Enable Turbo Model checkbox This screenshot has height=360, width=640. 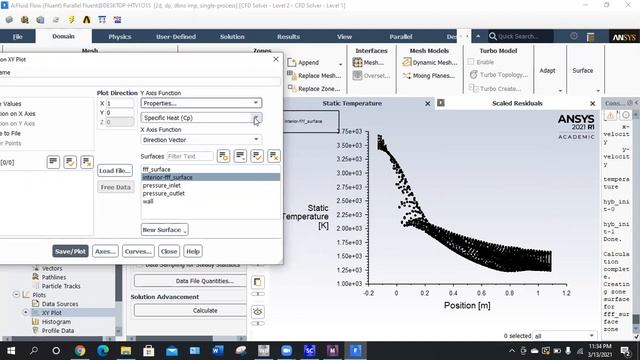pyautogui.click(x=471, y=62)
